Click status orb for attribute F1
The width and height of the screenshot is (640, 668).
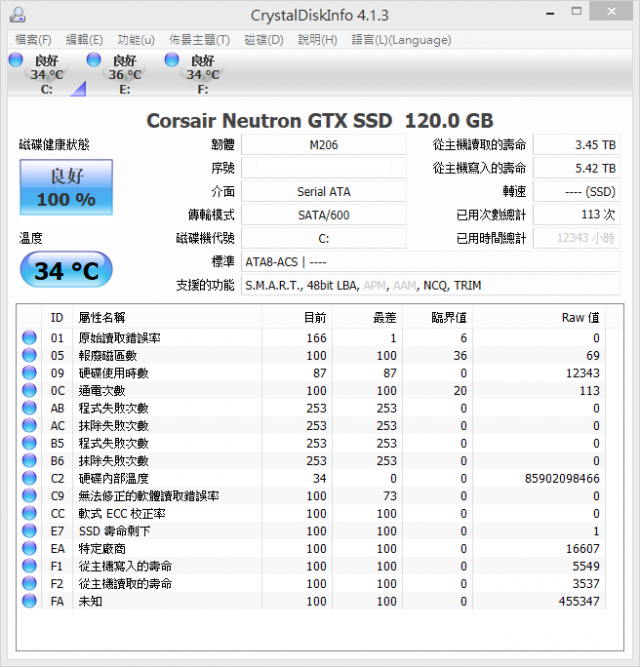tap(29, 566)
